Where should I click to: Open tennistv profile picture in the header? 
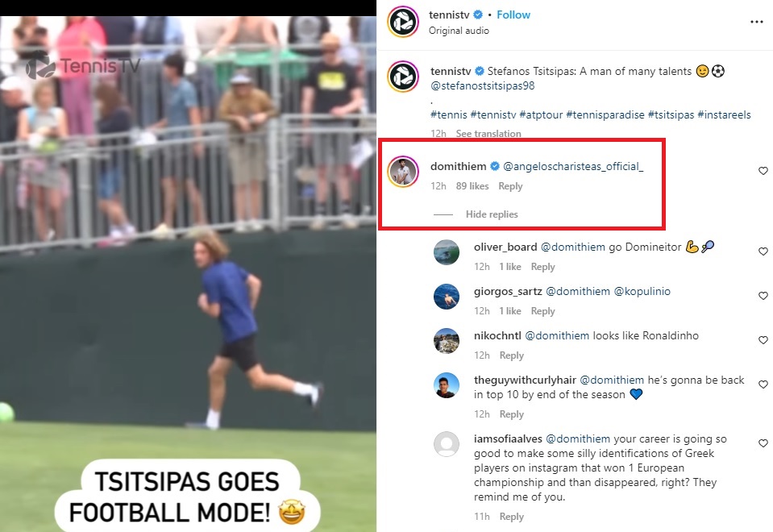click(x=403, y=22)
